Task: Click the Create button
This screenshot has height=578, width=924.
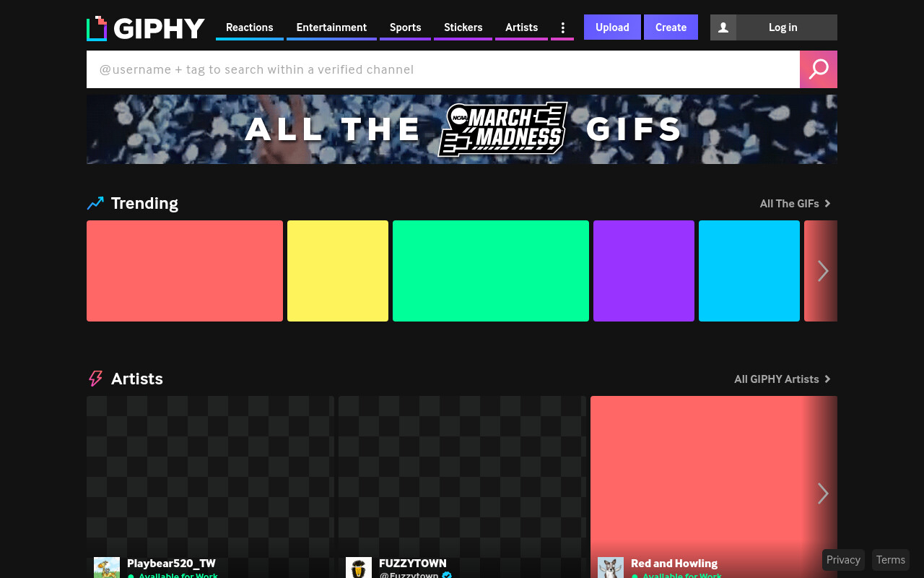Action: [671, 27]
